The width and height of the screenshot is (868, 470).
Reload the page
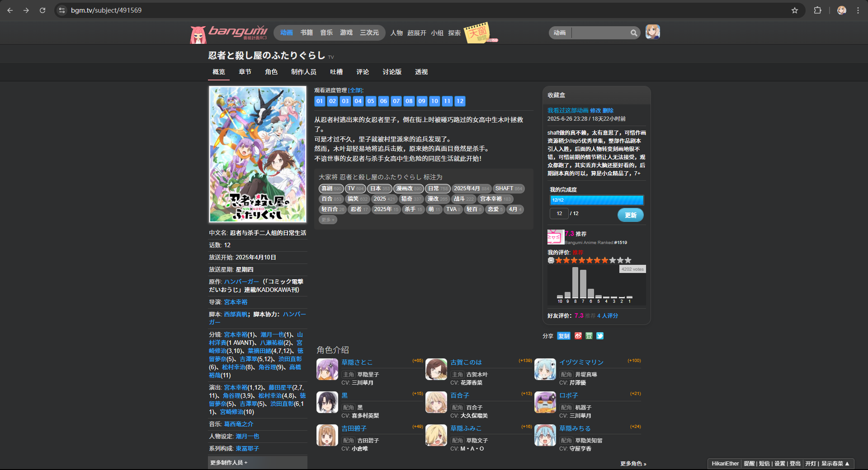42,10
